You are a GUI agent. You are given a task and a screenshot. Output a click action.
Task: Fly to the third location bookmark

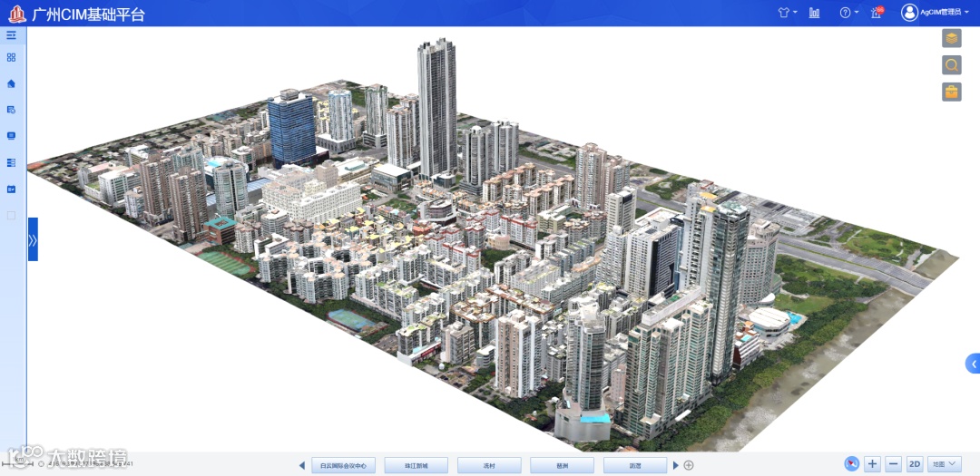pyautogui.click(x=489, y=465)
